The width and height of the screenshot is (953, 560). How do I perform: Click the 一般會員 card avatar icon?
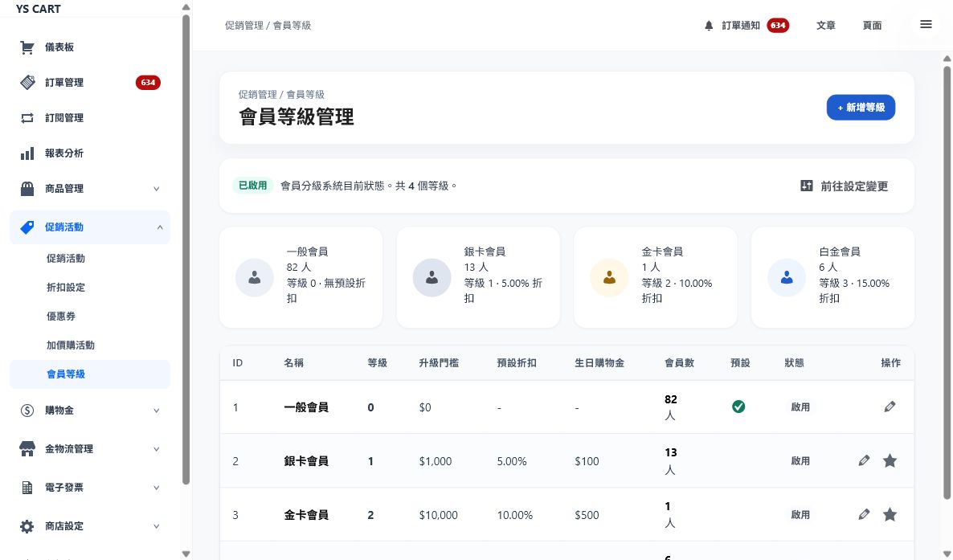[x=255, y=277]
